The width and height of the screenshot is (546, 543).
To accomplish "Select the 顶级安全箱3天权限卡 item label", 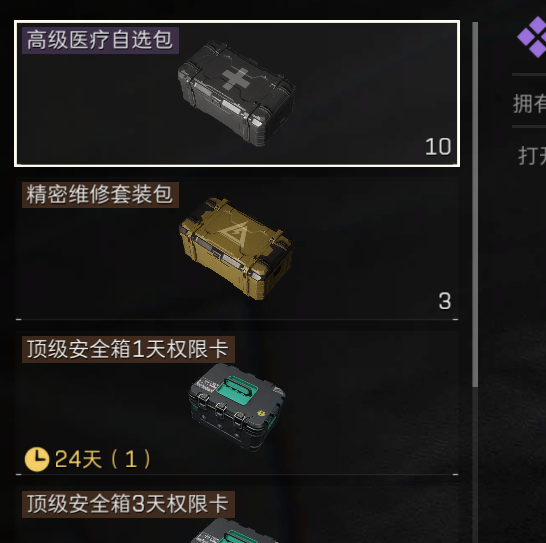I will click(128, 504).
